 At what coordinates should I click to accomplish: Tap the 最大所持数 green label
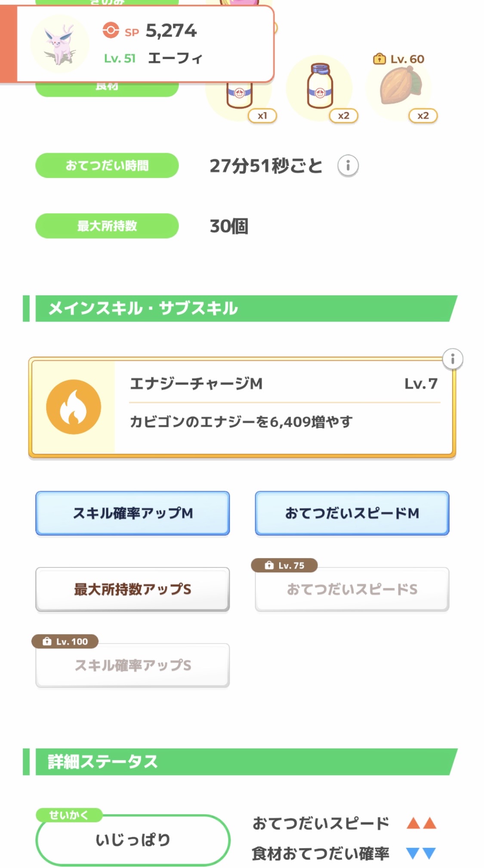[x=107, y=226]
